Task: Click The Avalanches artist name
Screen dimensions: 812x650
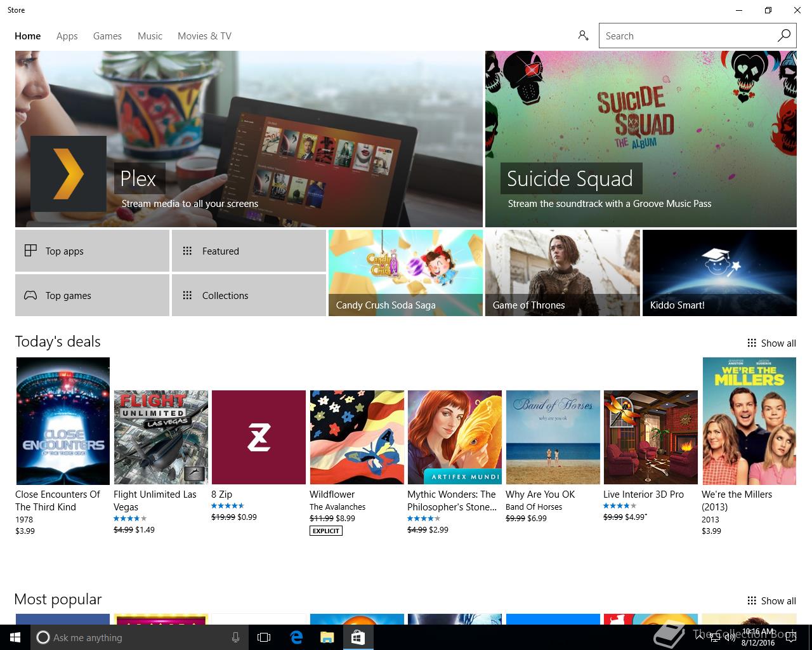Action: click(x=337, y=507)
